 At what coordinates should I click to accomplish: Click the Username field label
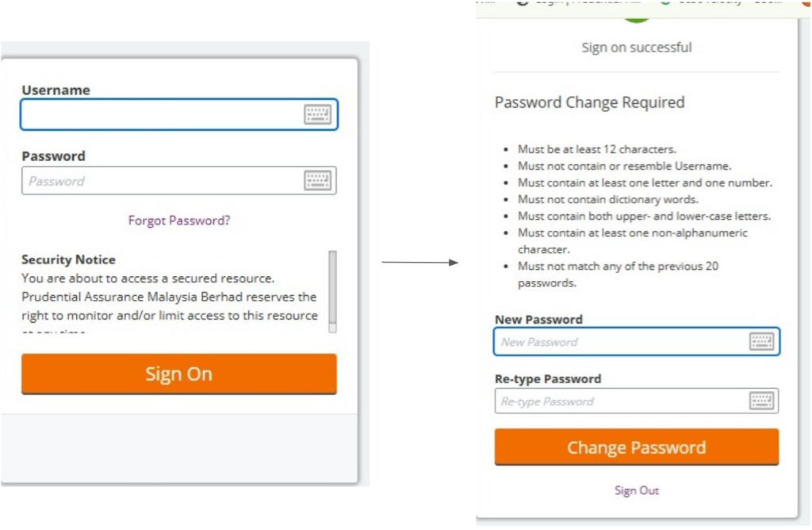click(56, 90)
